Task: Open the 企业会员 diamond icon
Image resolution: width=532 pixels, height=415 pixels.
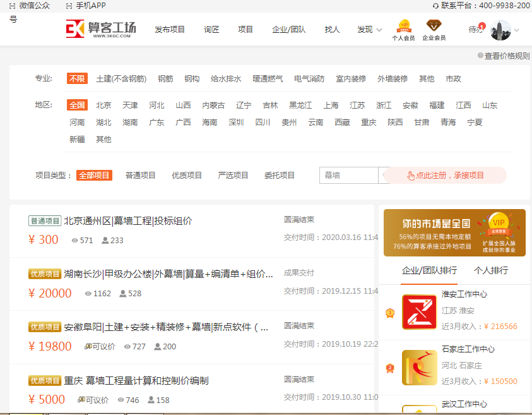Action: pyautogui.click(x=434, y=27)
